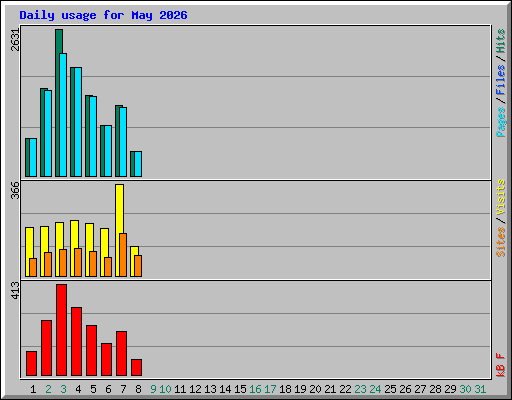The image size is (512, 400).
Task: Click the orange sites bar for day 2
Action: pos(48,264)
